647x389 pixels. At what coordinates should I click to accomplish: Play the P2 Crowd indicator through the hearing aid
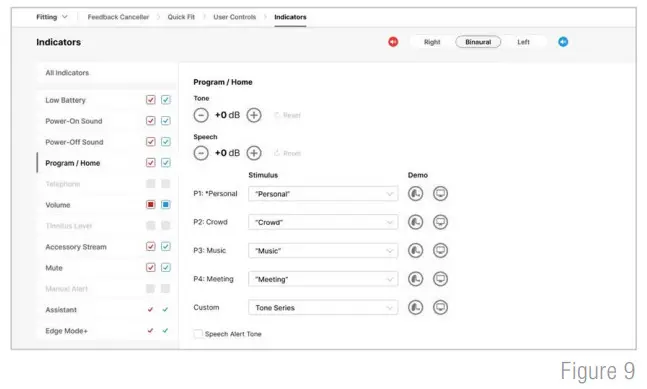[415, 222]
